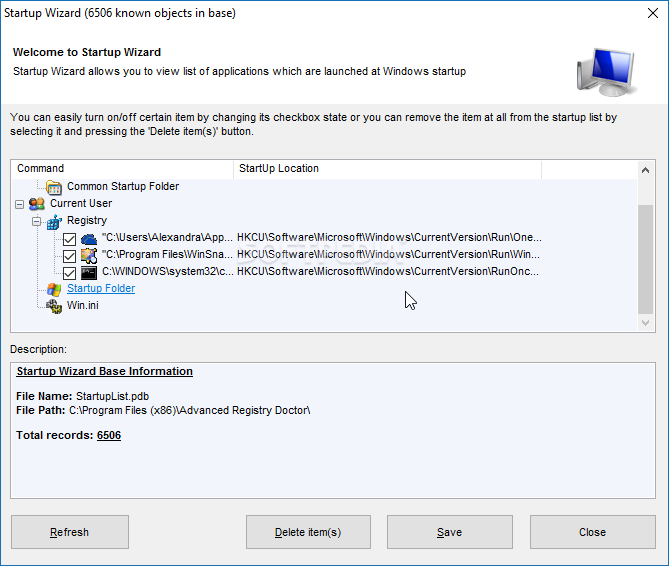Viewport: 669px width, 566px height.
Task: Click the Current User people icon
Action: [x=37, y=204]
